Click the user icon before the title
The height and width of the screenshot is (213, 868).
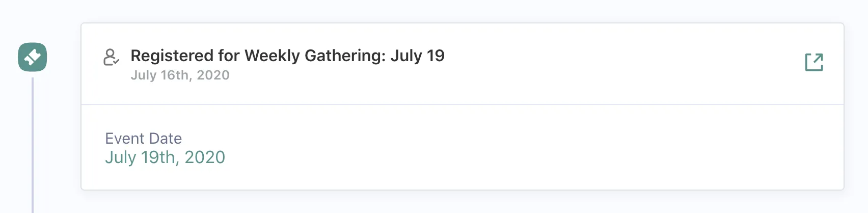(x=111, y=57)
